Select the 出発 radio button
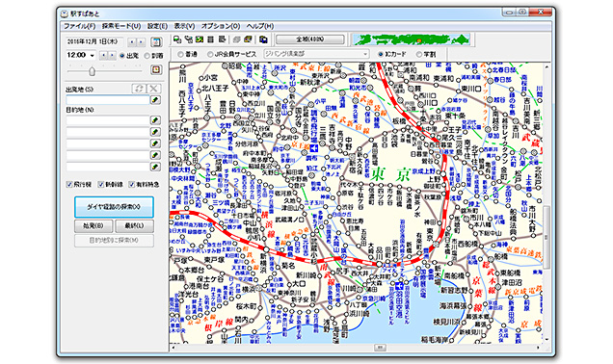 tap(122, 56)
